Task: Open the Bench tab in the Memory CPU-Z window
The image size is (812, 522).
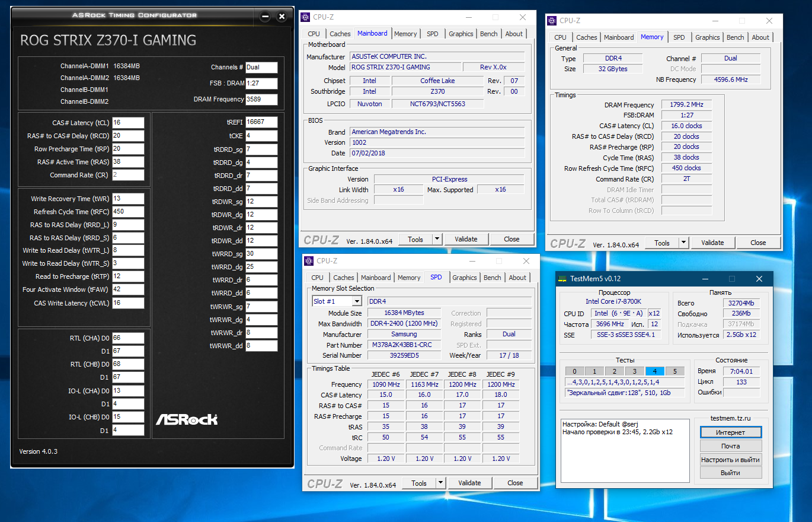Action: [x=736, y=37]
